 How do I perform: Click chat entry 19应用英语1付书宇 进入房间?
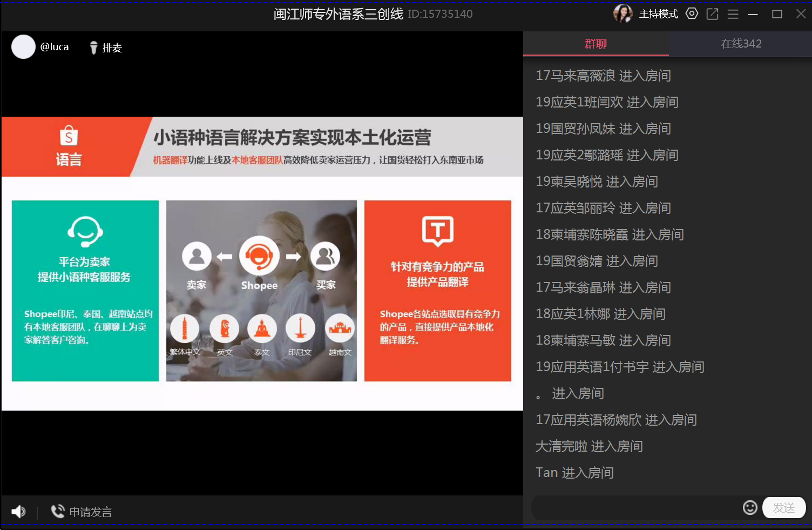(x=620, y=367)
